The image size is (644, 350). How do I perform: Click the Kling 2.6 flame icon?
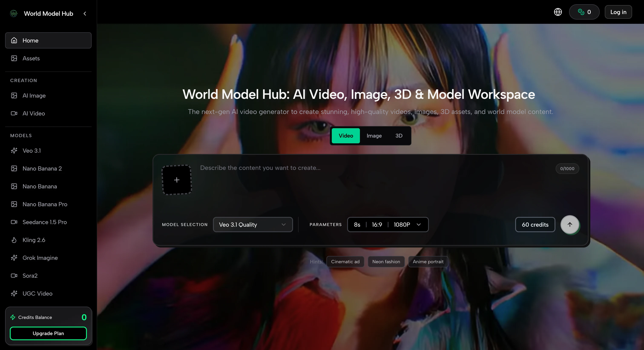(14, 240)
